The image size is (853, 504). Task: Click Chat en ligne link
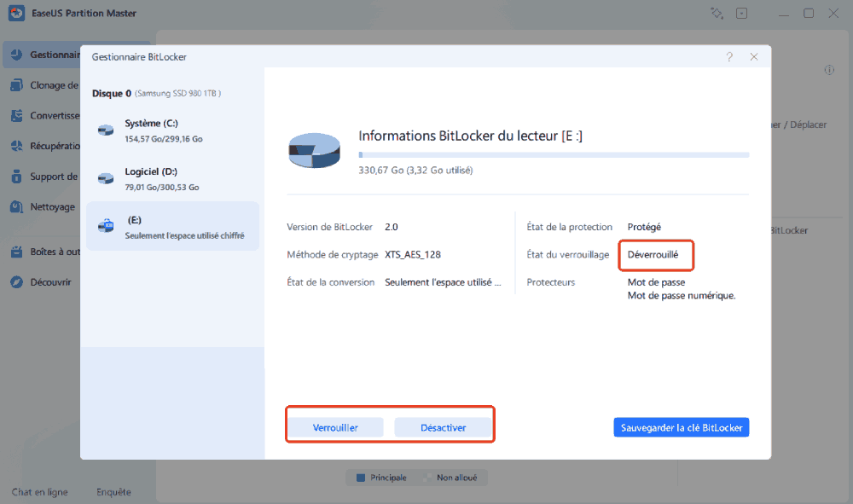tap(40, 491)
